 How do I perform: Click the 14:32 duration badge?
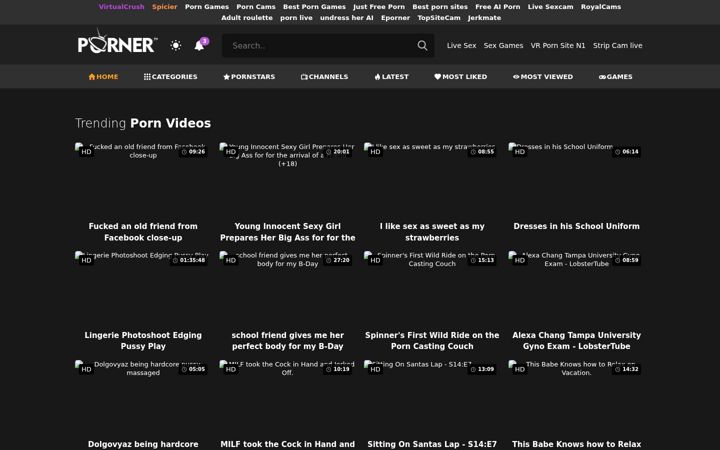627,369
